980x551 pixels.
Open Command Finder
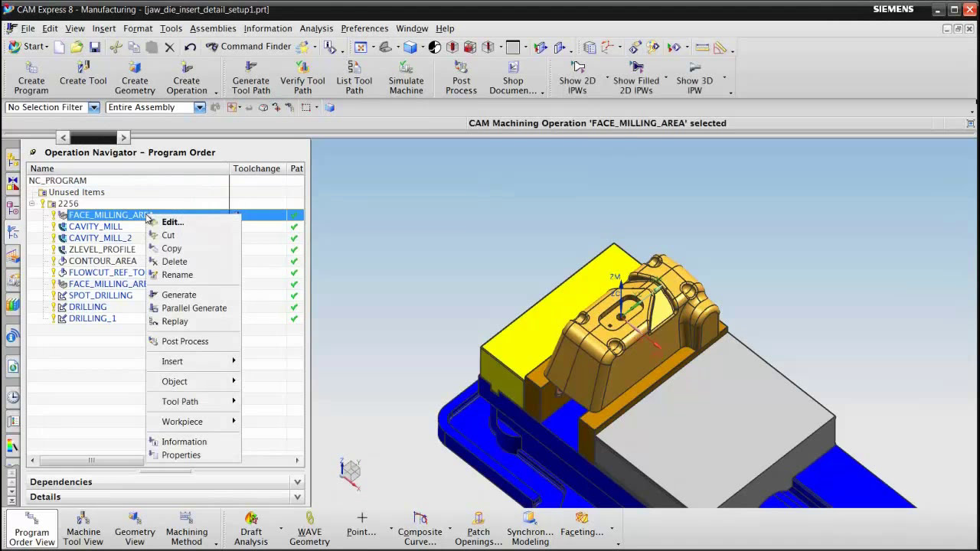248,47
